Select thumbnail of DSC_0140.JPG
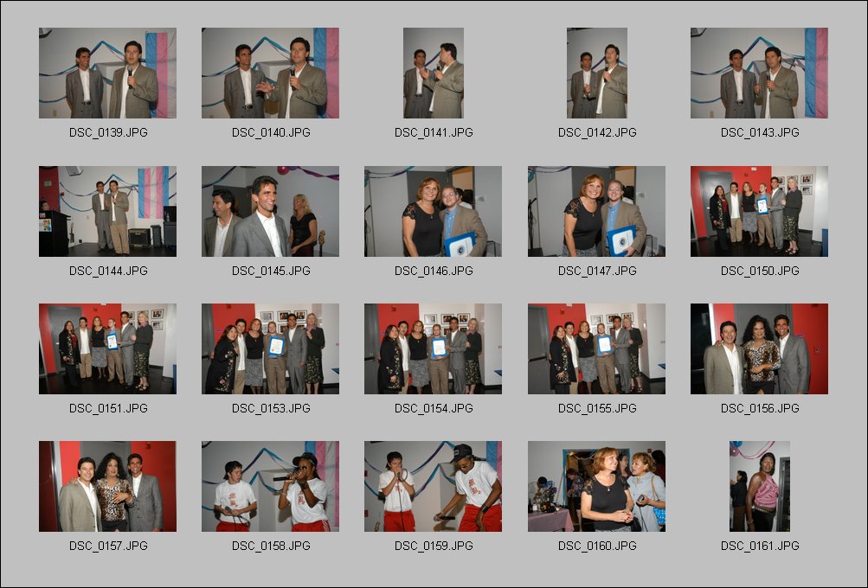868x588 pixels. (x=270, y=73)
